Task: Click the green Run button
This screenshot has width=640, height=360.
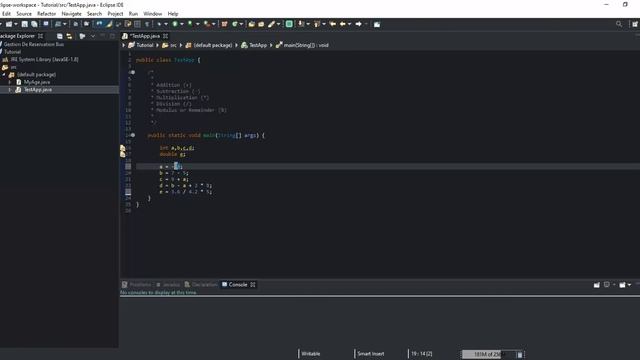Action: pyautogui.click(x=175, y=24)
